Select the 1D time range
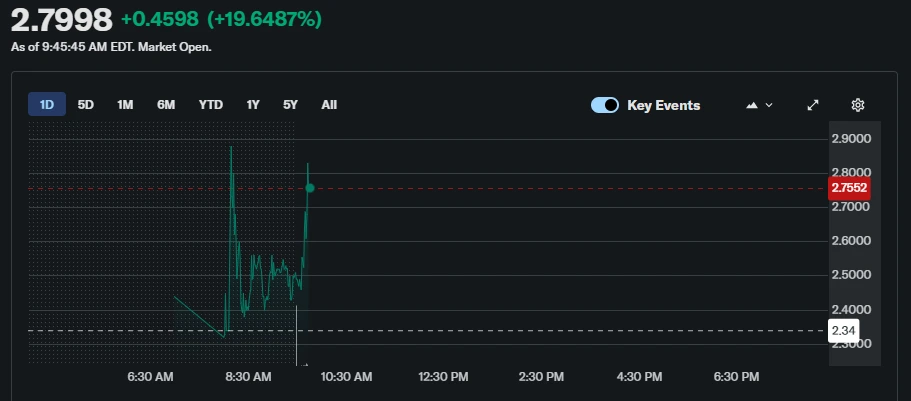 point(47,104)
